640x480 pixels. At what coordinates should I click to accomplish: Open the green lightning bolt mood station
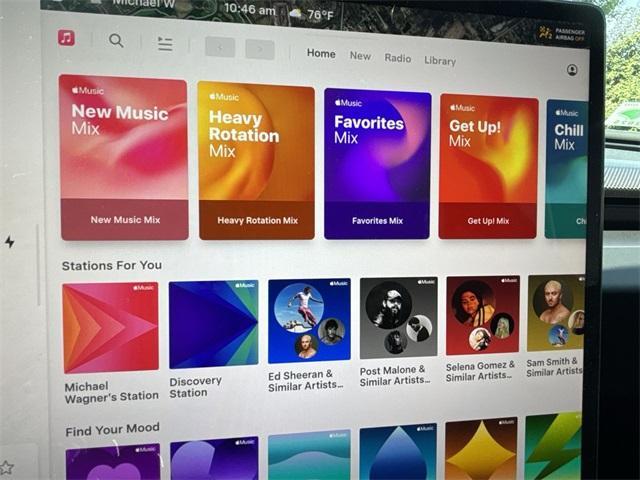(553, 446)
